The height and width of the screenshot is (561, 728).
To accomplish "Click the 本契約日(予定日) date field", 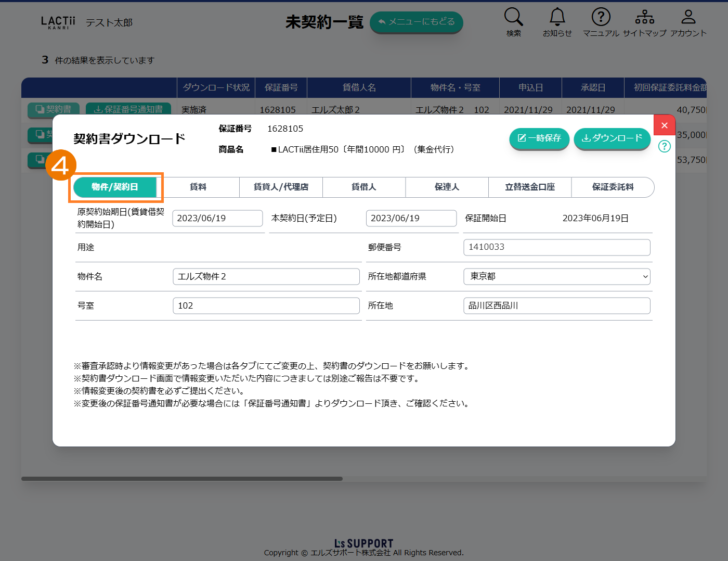I will click(411, 218).
